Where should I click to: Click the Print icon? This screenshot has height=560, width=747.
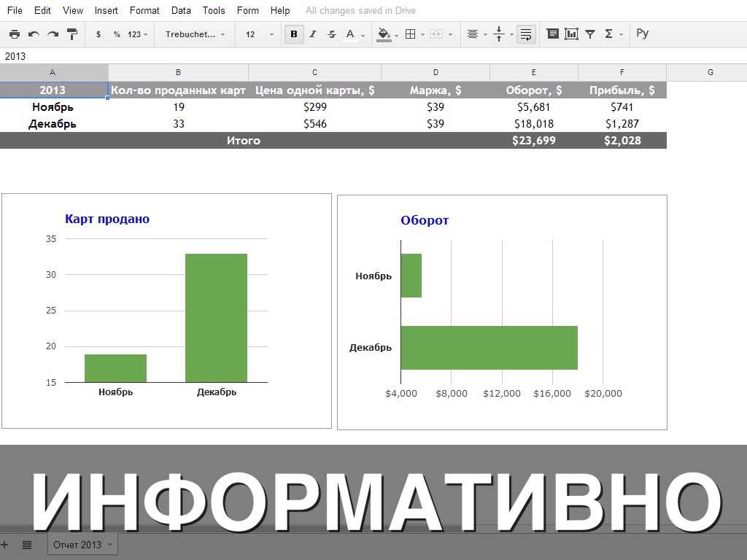(15, 34)
